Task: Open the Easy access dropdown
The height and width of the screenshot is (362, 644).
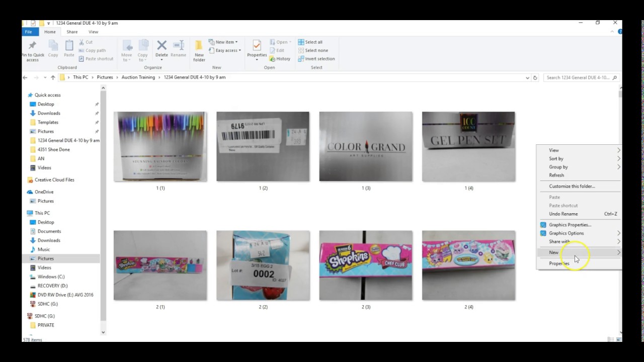Action: click(x=224, y=50)
